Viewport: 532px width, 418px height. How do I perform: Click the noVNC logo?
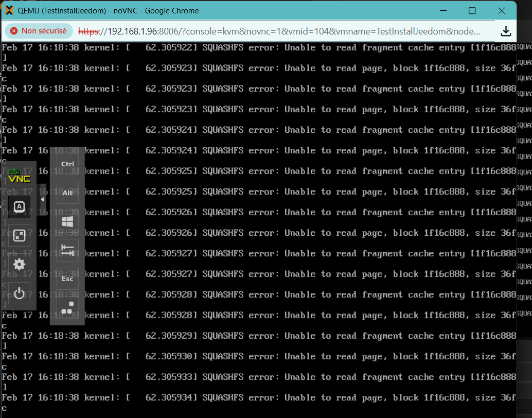19,176
